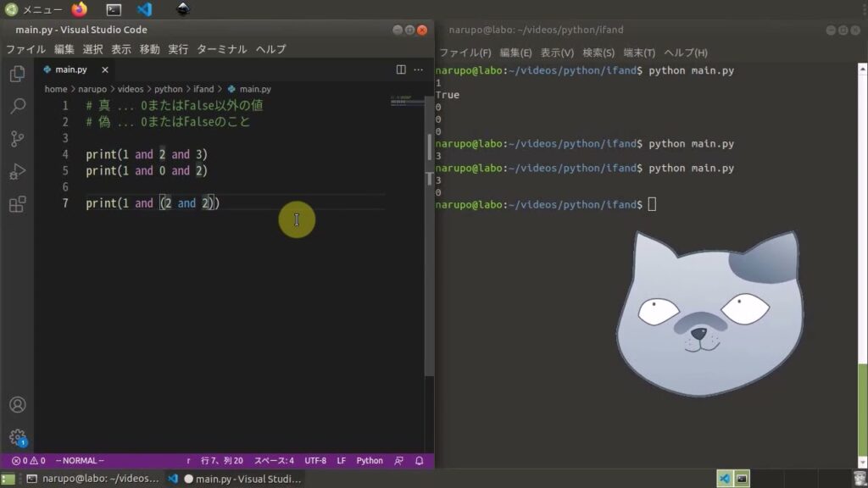Change UTF-8 encoding in status bar
868x488 pixels.
tap(315, 461)
